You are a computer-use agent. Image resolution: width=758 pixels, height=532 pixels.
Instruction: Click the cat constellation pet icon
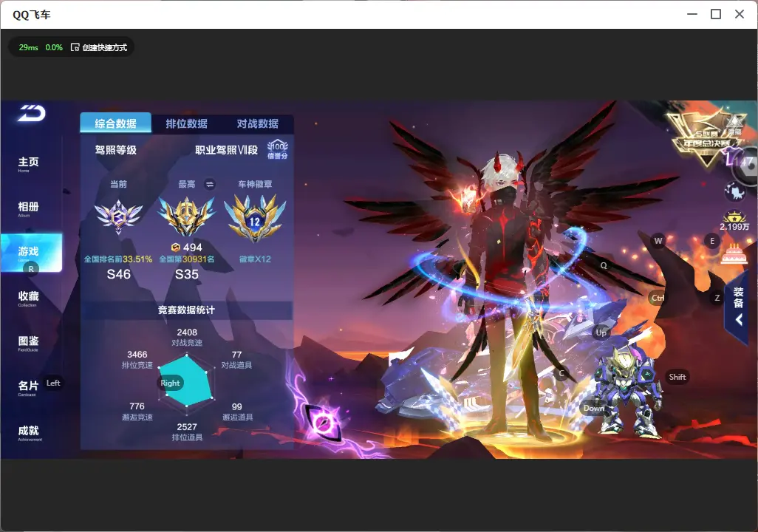click(x=735, y=191)
